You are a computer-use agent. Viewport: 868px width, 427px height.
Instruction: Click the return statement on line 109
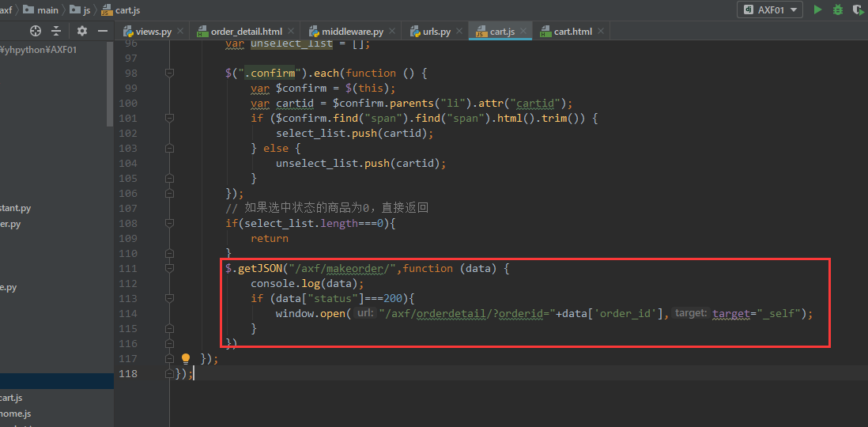270,239
